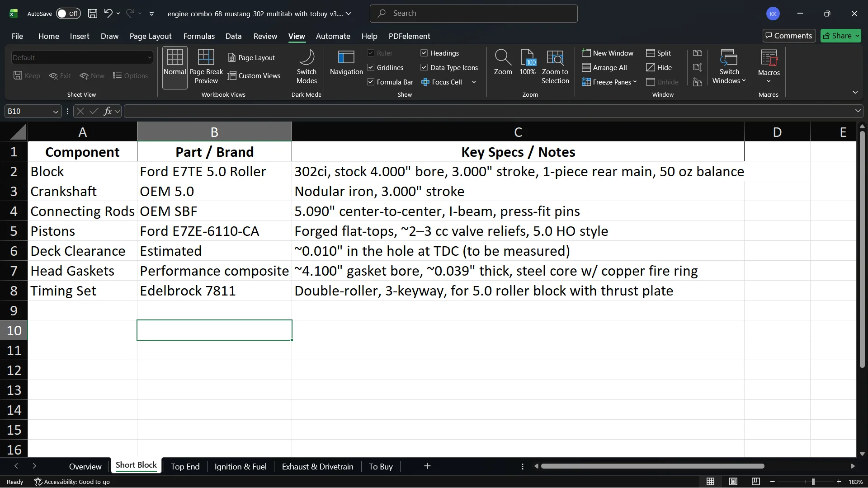The width and height of the screenshot is (868, 488).
Task: Open the Insert ribbon tab
Action: (x=80, y=36)
